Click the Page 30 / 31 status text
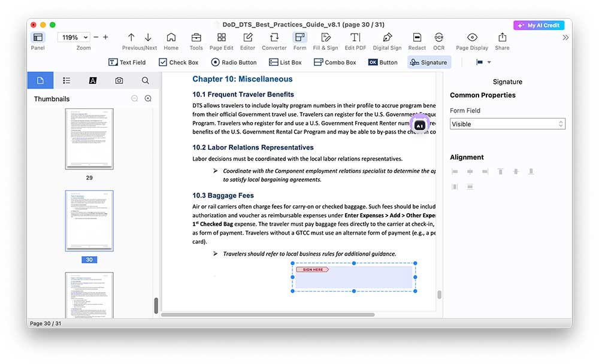 pyautogui.click(x=46, y=323)
